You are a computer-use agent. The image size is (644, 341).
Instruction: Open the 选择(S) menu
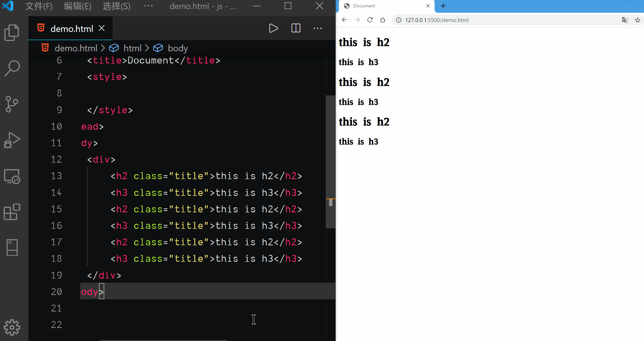click(116, 6)
